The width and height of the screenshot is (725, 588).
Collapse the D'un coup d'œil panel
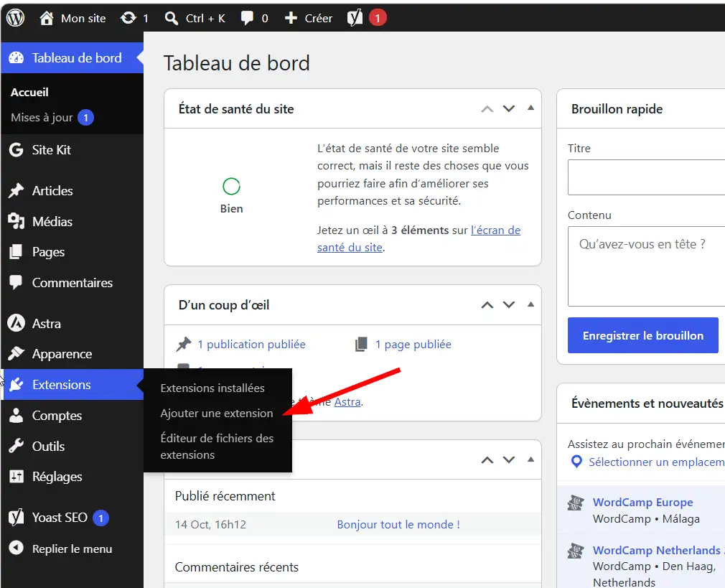(530, 304)
